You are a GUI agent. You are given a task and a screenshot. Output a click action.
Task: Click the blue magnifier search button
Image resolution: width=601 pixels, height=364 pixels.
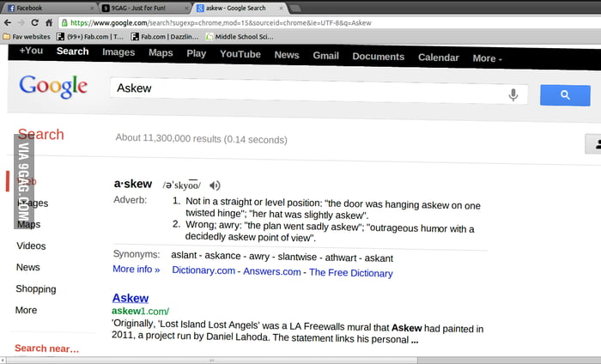tap(565, 95)
